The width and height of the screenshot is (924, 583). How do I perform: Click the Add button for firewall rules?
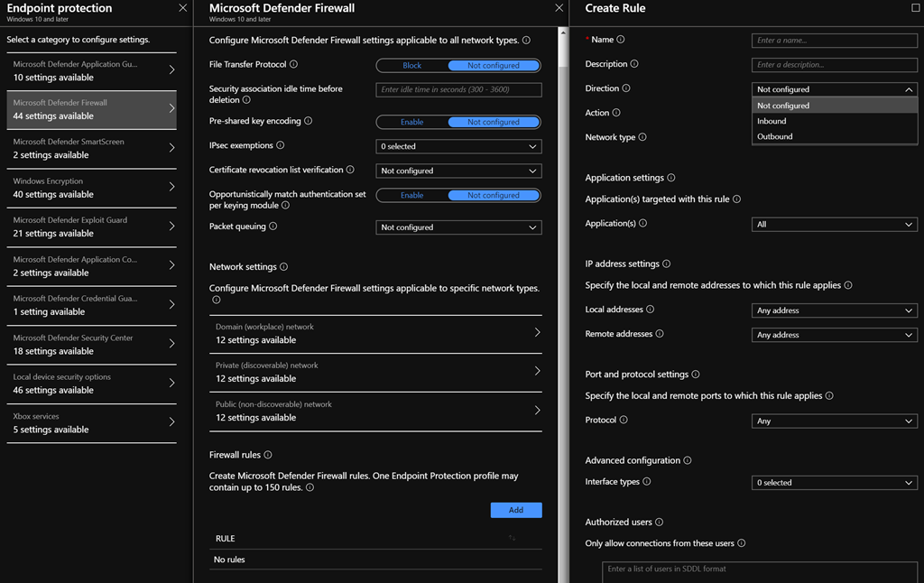[x=515, y=510]
